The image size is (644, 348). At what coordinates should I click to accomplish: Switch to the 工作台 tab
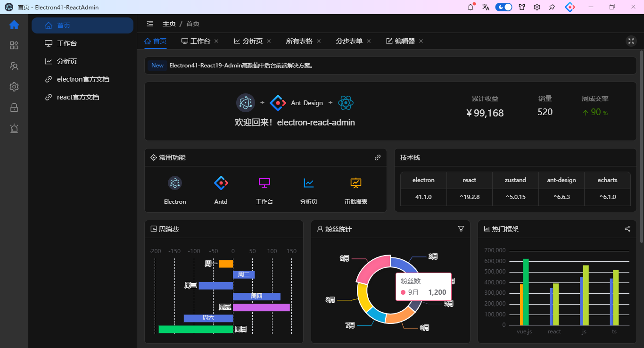coord(196,41)
